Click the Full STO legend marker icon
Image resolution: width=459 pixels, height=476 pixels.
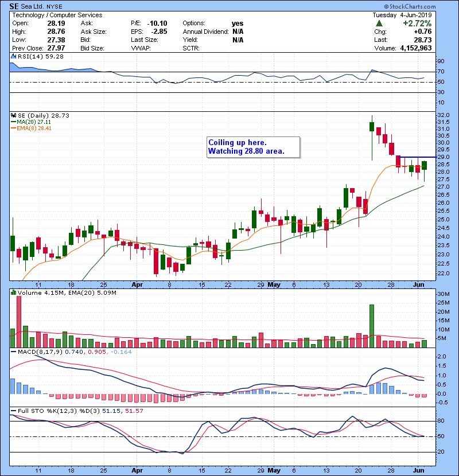point(13,411)
